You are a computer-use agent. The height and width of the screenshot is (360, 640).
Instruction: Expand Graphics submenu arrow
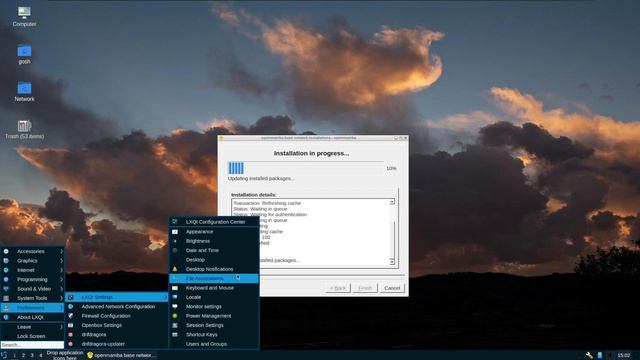coord(61,261)
